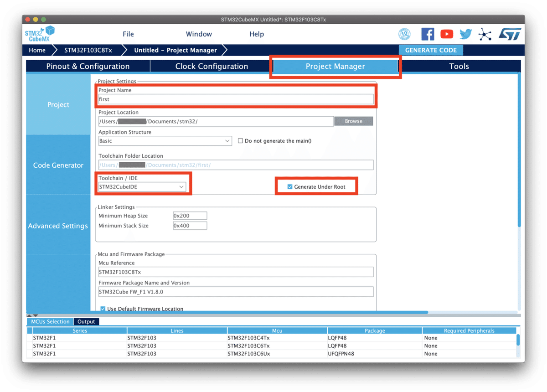Open the Toolchain / IDE dropdown
Screen dimensions: 547x392
(142, 187)
